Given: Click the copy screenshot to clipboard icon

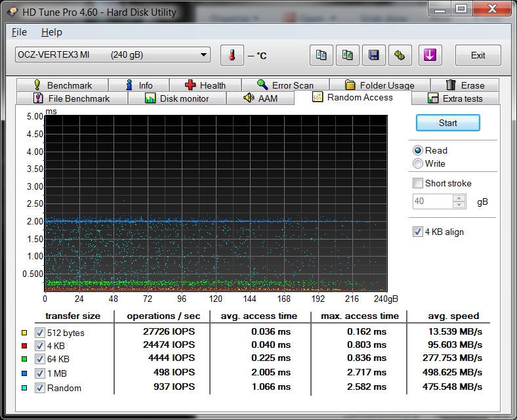Looking at the screenshot, I should (x=348, y=55).
